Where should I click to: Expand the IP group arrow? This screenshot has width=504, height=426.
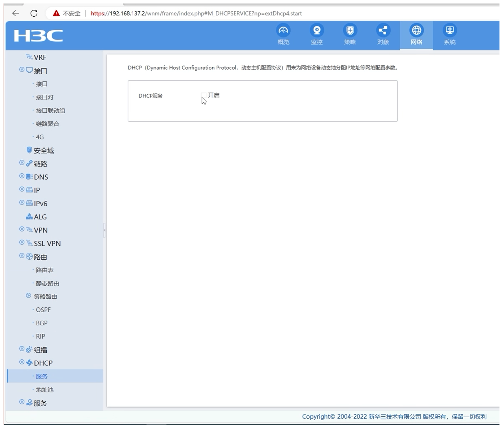[x=22, y=189]
